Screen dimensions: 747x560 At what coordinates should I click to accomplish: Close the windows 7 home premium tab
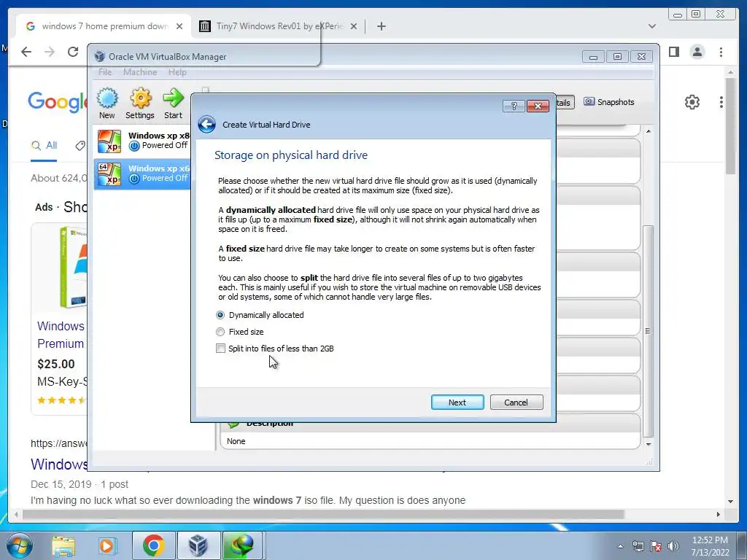click(179, 26)
